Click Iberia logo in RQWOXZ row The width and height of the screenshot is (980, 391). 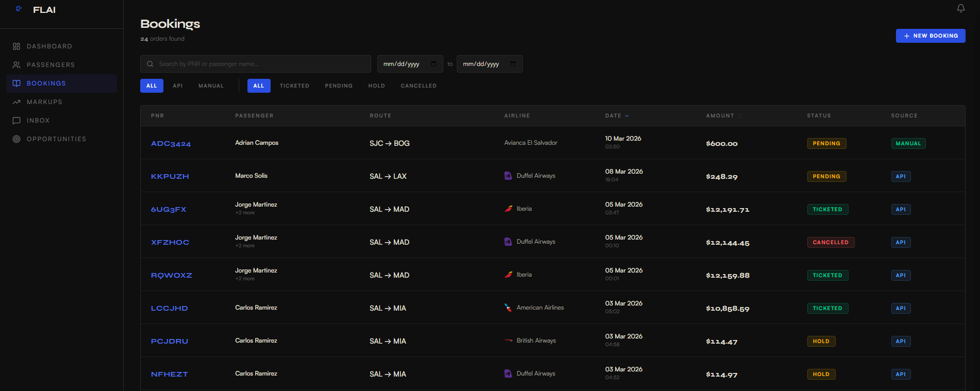508,275
